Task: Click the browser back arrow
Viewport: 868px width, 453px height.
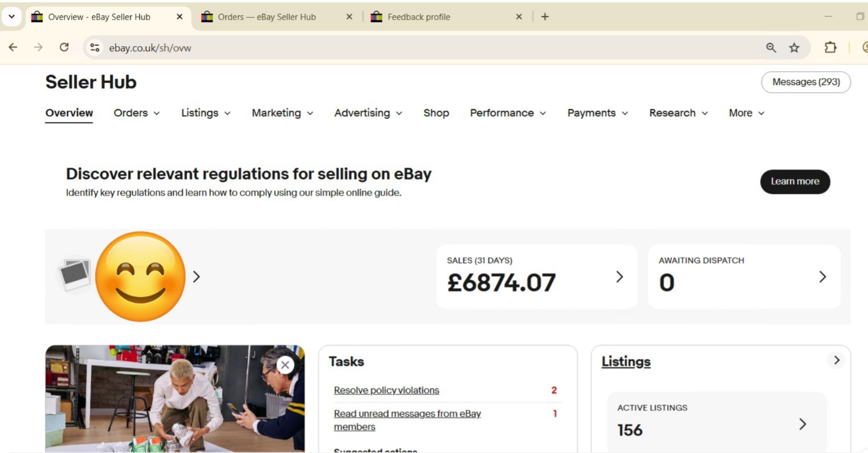Action: (x=13, y=47)
